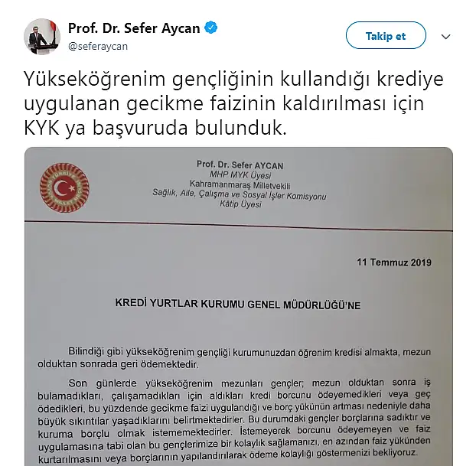Click the dark red divider line under letterhead
Viewport: 476px width, 466px height.
pyautogui.click(x=239, y=226)
